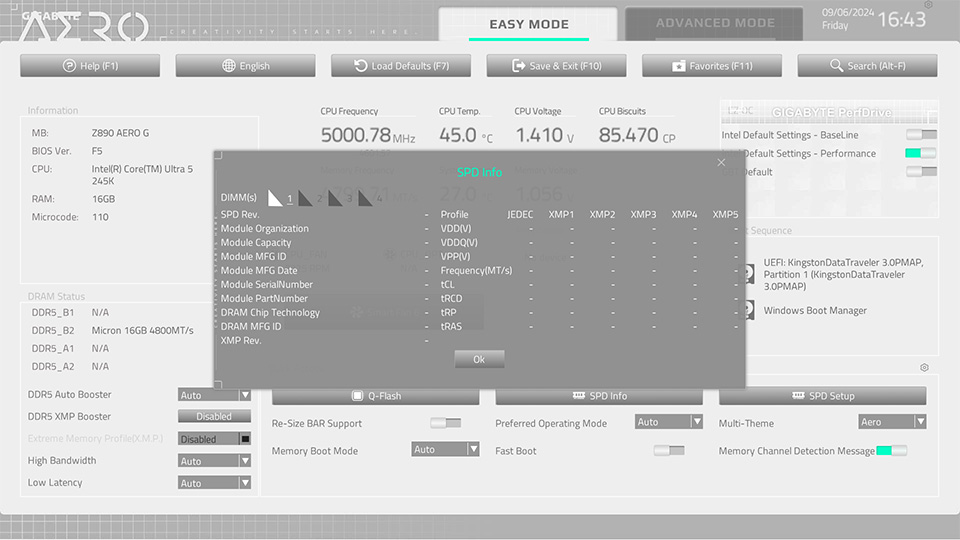Open Low Latency dropdown
This screenshot has height=540, width=960.
pyautogui.click(x=214, y=482)
